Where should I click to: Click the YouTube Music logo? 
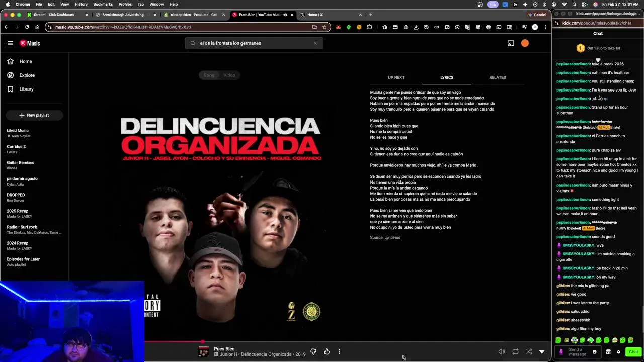30,43
